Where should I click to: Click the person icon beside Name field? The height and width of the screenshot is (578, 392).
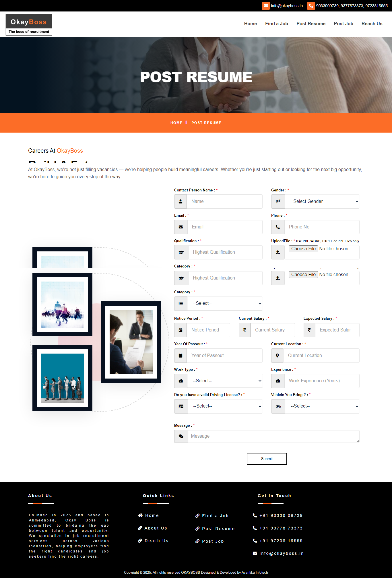[x=181, y=201]
